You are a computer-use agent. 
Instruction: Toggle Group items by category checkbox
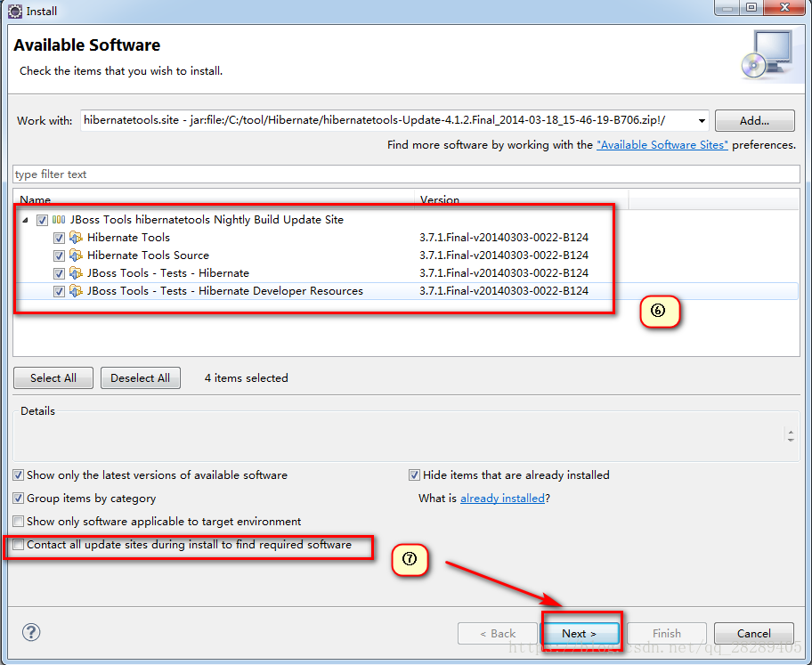tap(18, 499)
